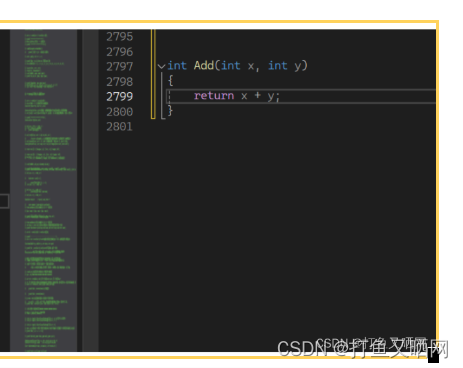
Task: Select line number 2798
Action: tap(119, 81)
